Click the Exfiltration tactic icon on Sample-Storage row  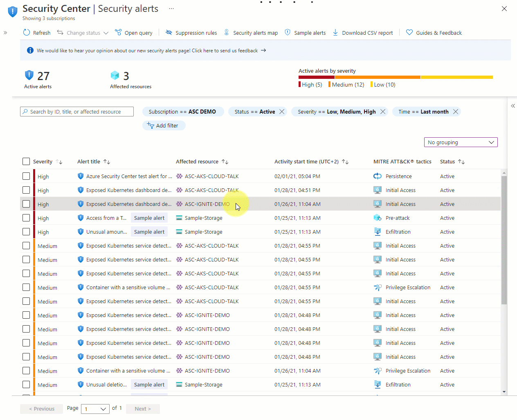point(377,232)
